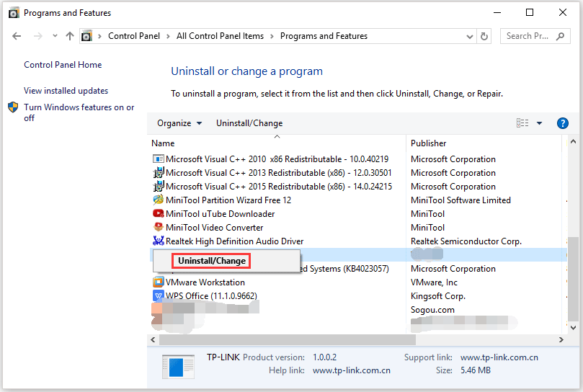Maximize the Programs and Features window
The height and width of the screenshot is (392, 583).
(530, 13)
